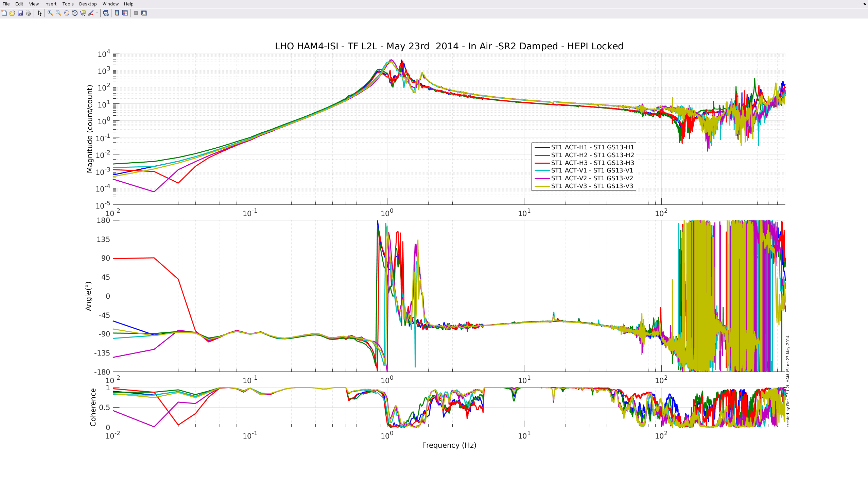Open the Desktop menu
868x478 pixels.
88,4
